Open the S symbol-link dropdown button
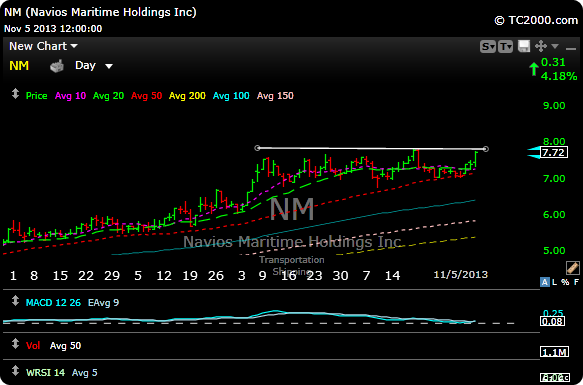Screen dimensions: 583x385 point(488,46)
